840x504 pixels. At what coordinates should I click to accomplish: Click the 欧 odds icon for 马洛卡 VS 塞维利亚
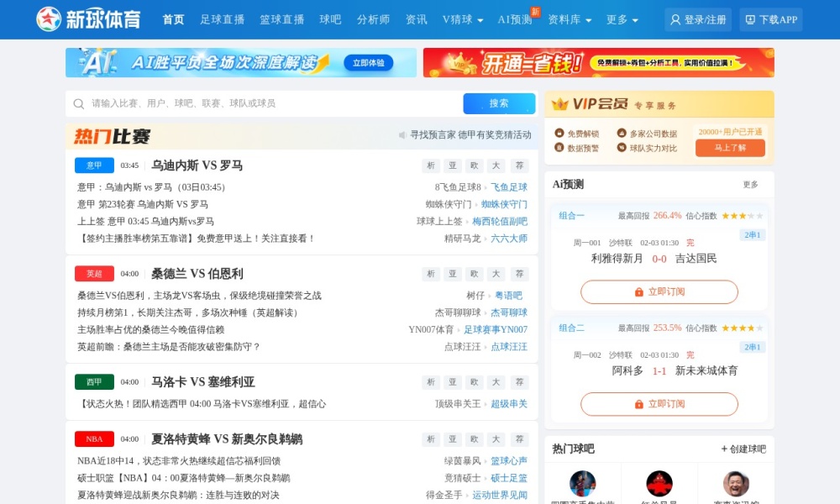(473, 381)
